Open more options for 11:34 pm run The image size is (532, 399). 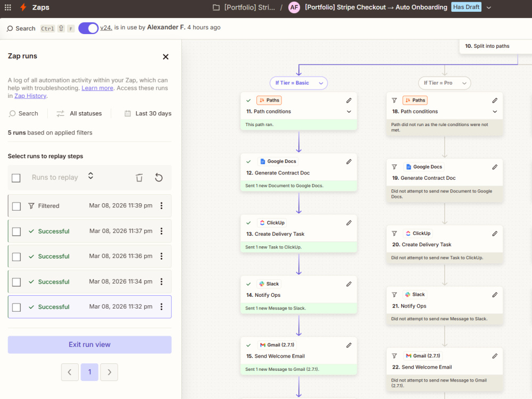(162, 281)
